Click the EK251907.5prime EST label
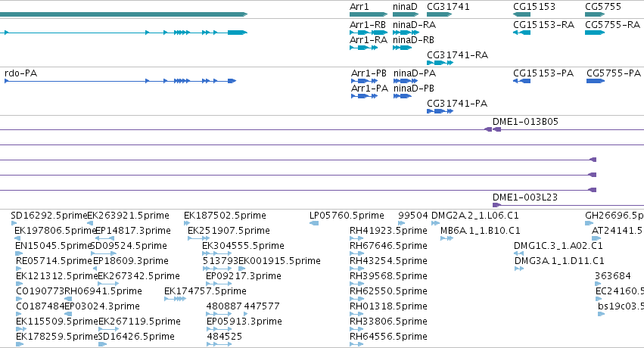This screenshot has width=644, height=348. 229,231
